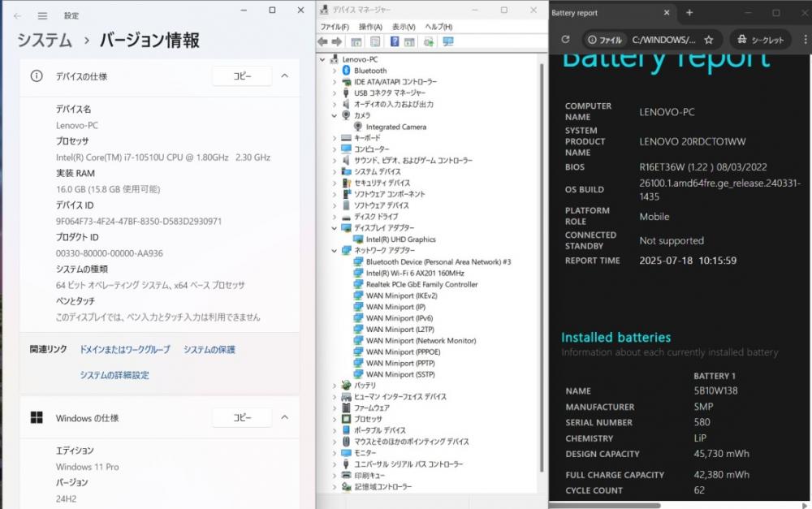Open a new browser tab with plus icon
This screenshot has width=812, height=509.
pyautogui.click(x=689, y=12)
